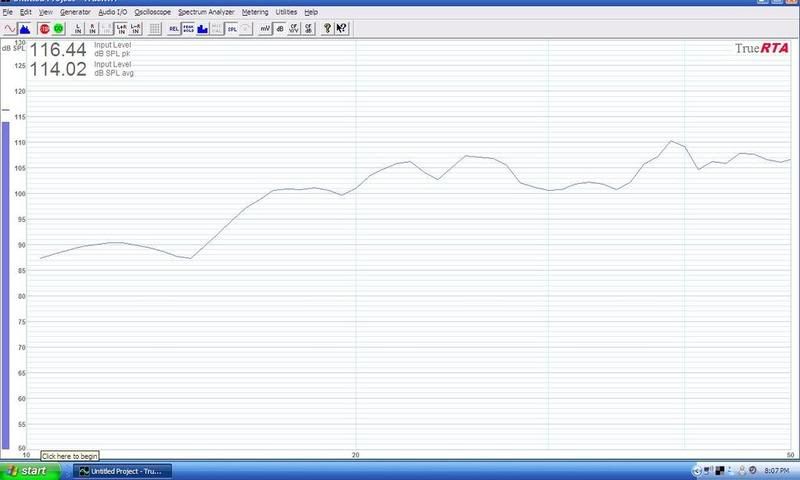Click the 116.44 peak input level reading
800x480 pixels.
[x=58, y=50]
